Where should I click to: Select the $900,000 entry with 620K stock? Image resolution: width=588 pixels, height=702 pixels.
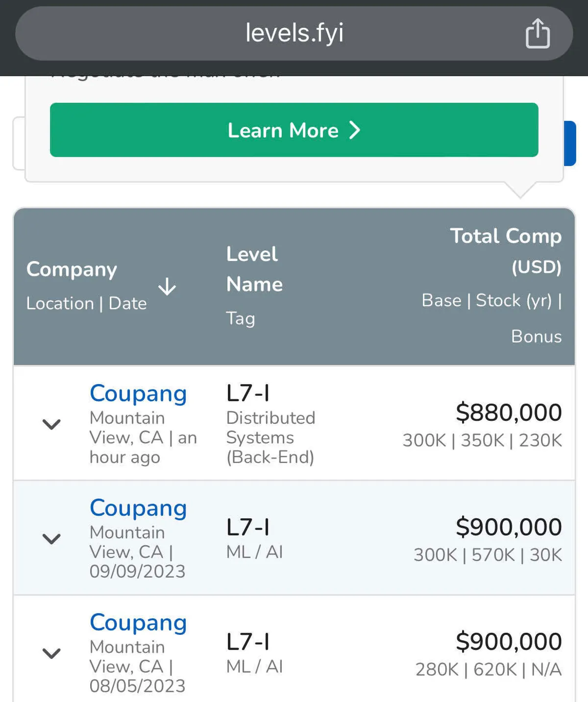(509, 641)
